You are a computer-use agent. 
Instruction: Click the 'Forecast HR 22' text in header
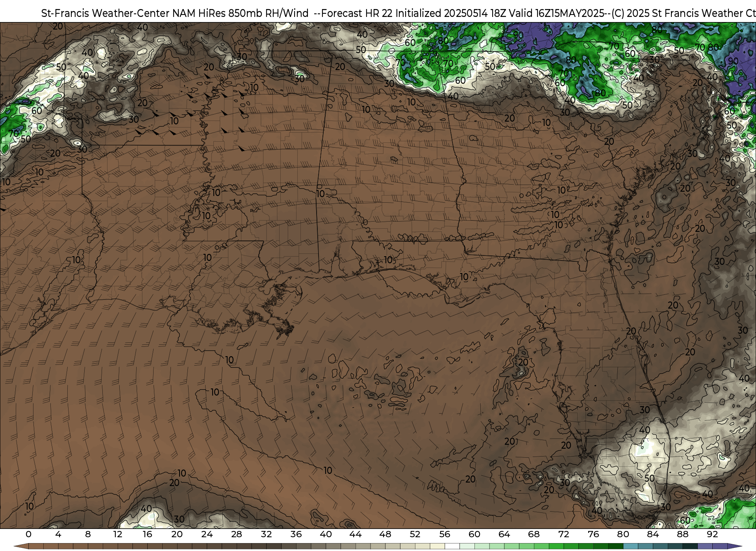point(358,13)
